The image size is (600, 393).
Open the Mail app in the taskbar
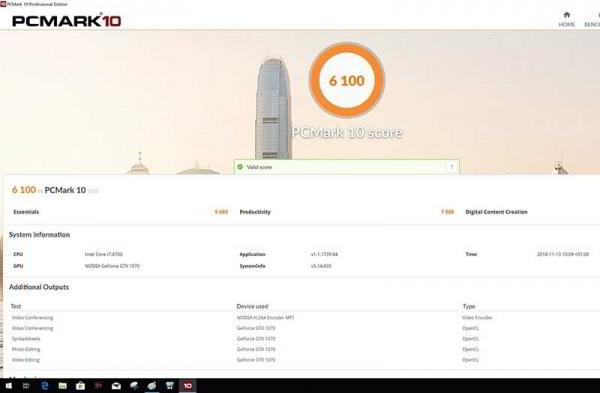coord(116,386)
